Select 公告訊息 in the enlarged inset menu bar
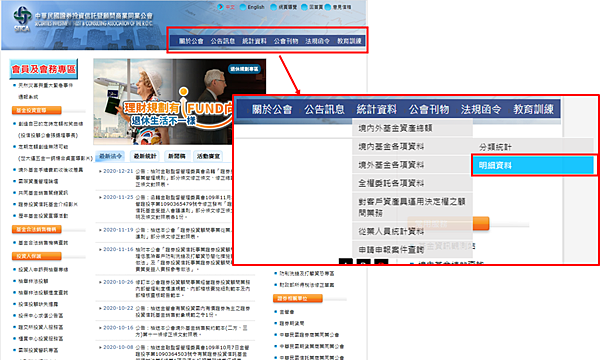The height and width of the screenshot is (360, 600). [324, 109]
